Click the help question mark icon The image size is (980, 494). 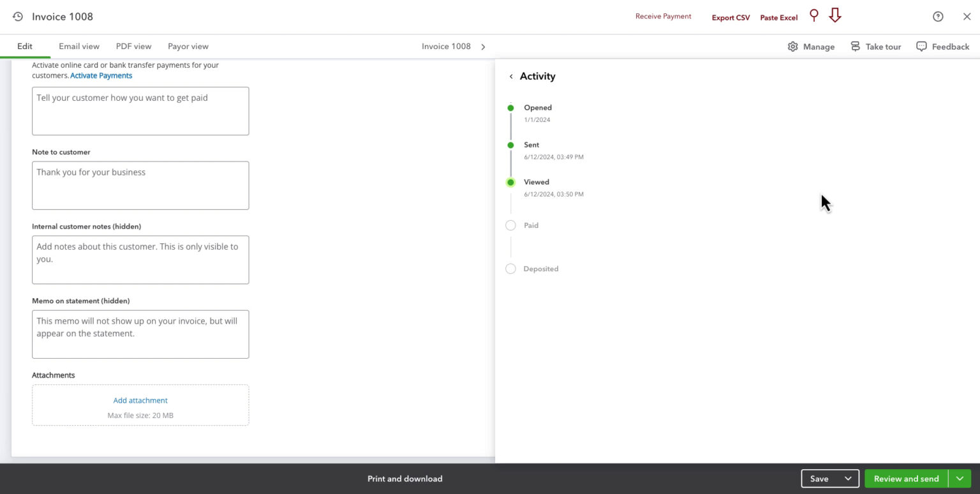click(938, 17)
